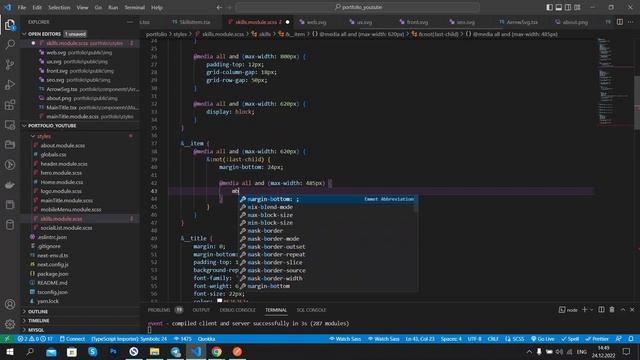Maximize panel with the chevron up
The image size is (640, 360).
623,310
